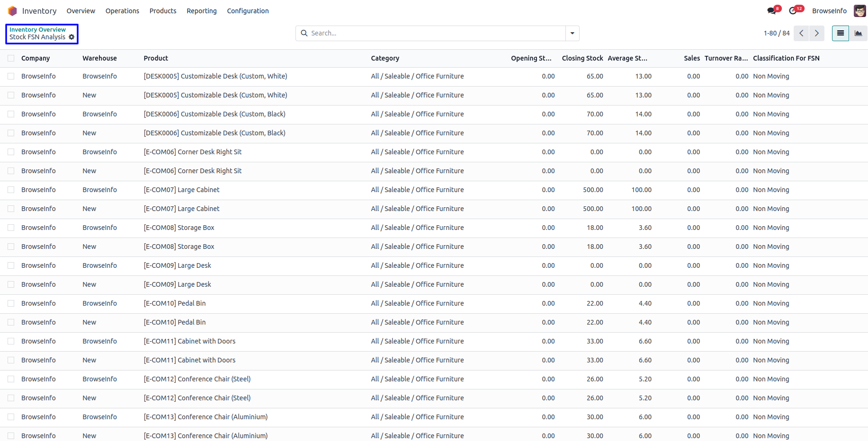Open the Reporting menu
This screenshot has width=868, height=441.
click(x=201, y=11)
